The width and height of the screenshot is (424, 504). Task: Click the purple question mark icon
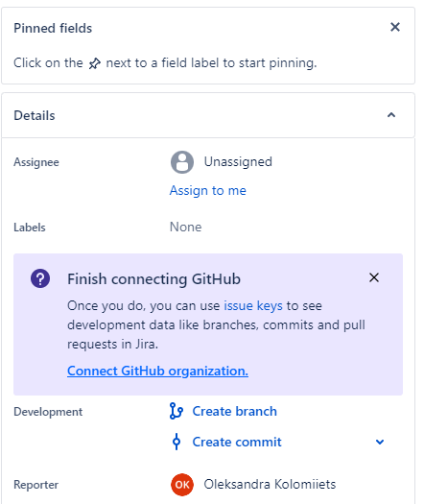40,278
